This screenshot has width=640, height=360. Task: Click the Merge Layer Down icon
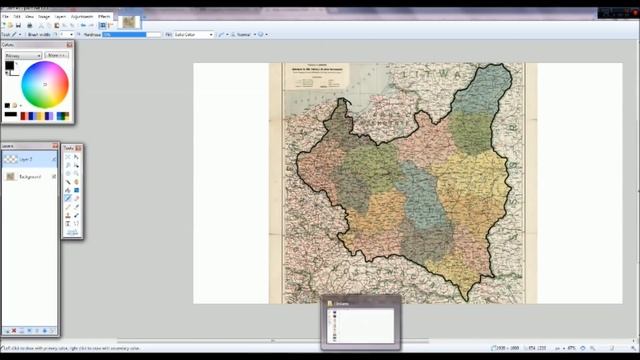point(29,331)
